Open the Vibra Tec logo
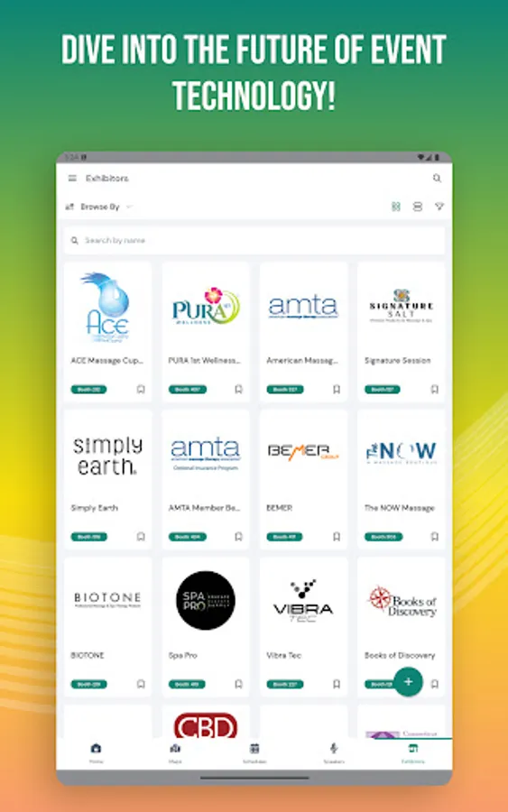This screenshot has width=508, height=812. tap(303, 600)
